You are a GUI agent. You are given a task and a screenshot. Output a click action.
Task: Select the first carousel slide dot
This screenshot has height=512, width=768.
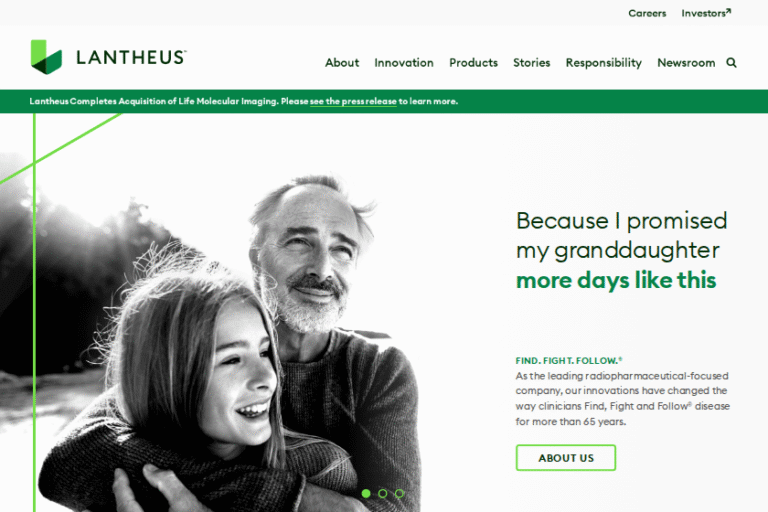[x=366, y=493]
